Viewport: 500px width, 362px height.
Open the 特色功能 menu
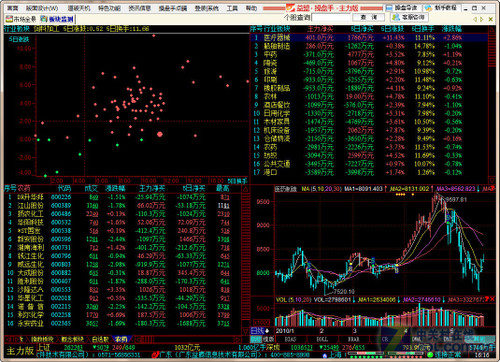(109, 8)
